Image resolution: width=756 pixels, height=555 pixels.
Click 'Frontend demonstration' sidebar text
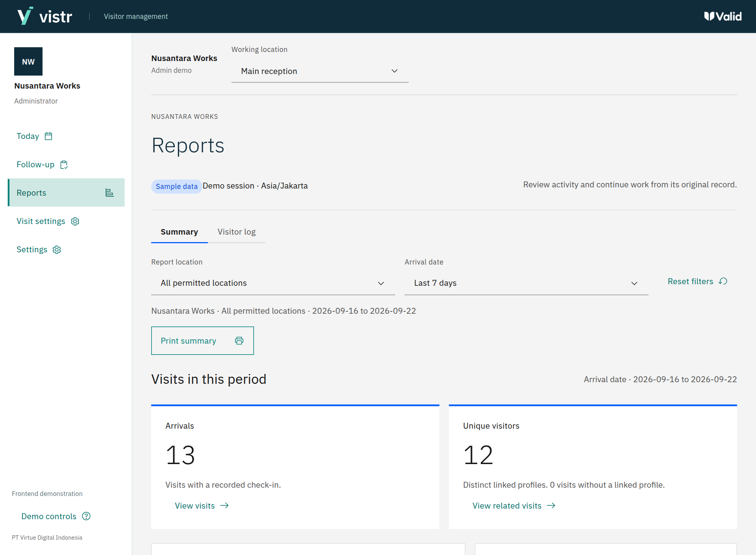[47, 494]
